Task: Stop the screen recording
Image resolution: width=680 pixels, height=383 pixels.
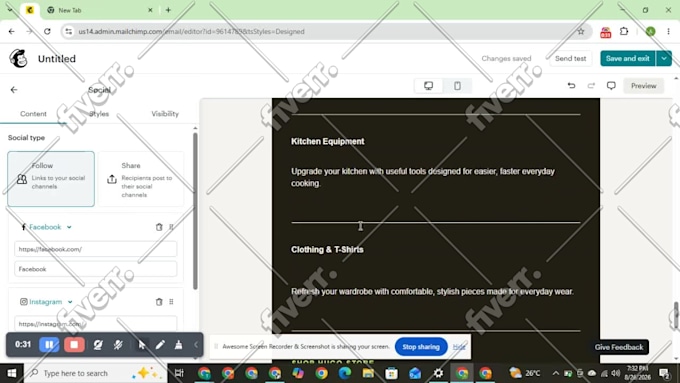Action: pos(74,345)
